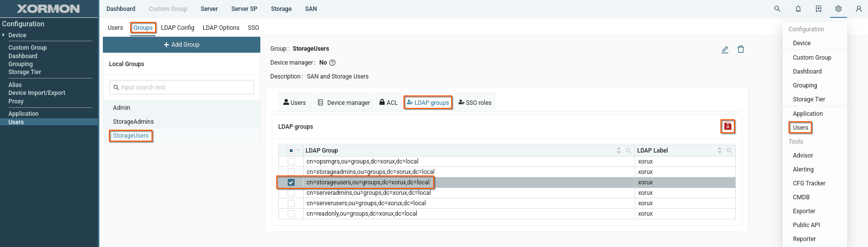Sort the LDAP Group column using sort arrows
The image size is (868, 247).
click(619, 151)
